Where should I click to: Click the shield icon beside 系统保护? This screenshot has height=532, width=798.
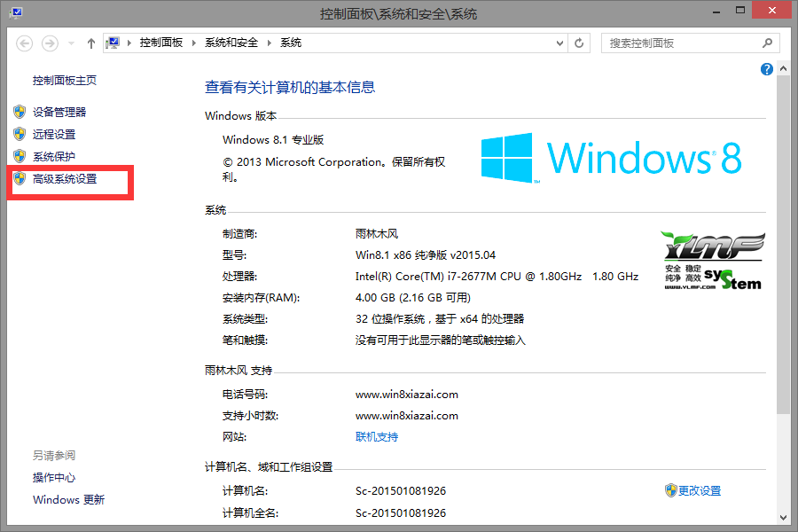pos(20,156)
